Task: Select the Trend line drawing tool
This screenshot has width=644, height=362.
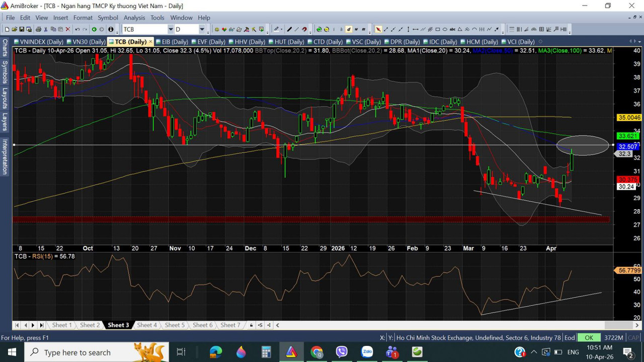Action: [x=386, y=29]
